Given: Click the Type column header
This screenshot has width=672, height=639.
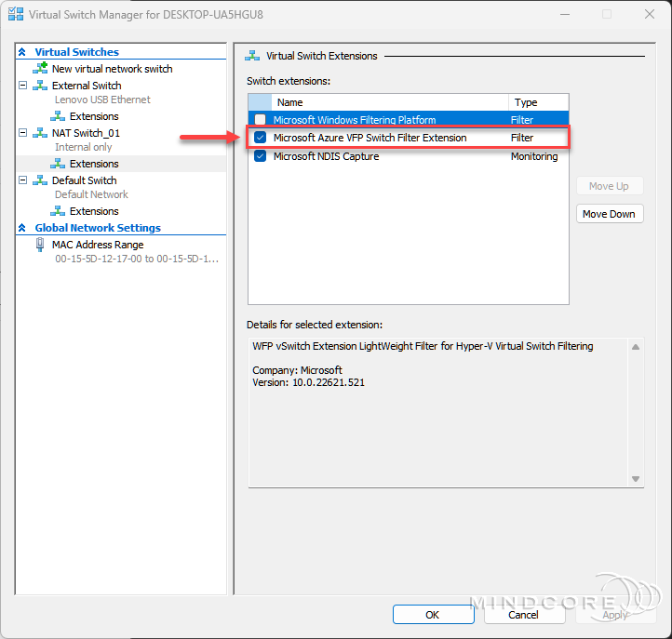Looking at the screenshot, I should [x=539, y=102].
